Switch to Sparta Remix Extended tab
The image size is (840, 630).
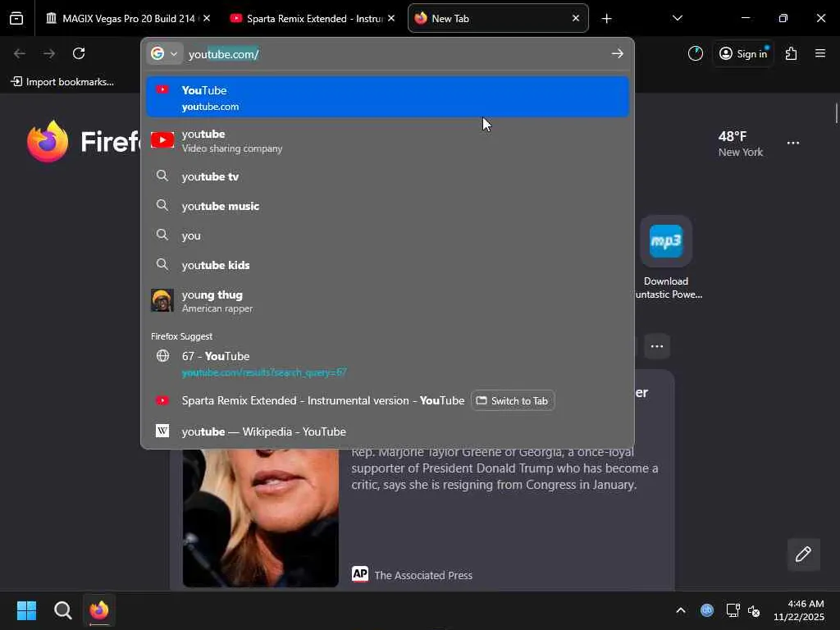click(x=313, y=19)
